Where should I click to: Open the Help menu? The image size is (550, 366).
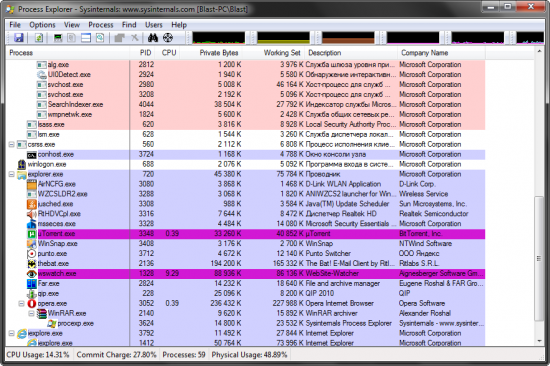(179, 25)
